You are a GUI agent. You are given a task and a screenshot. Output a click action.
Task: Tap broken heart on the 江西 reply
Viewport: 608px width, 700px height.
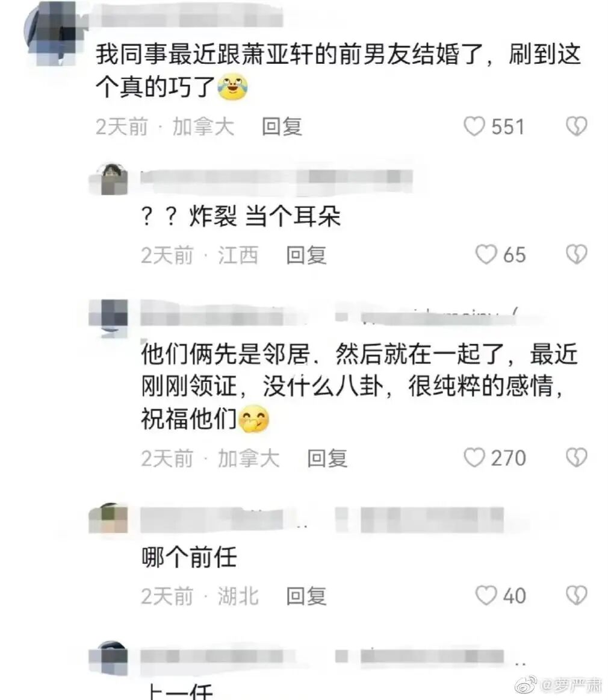576,254
